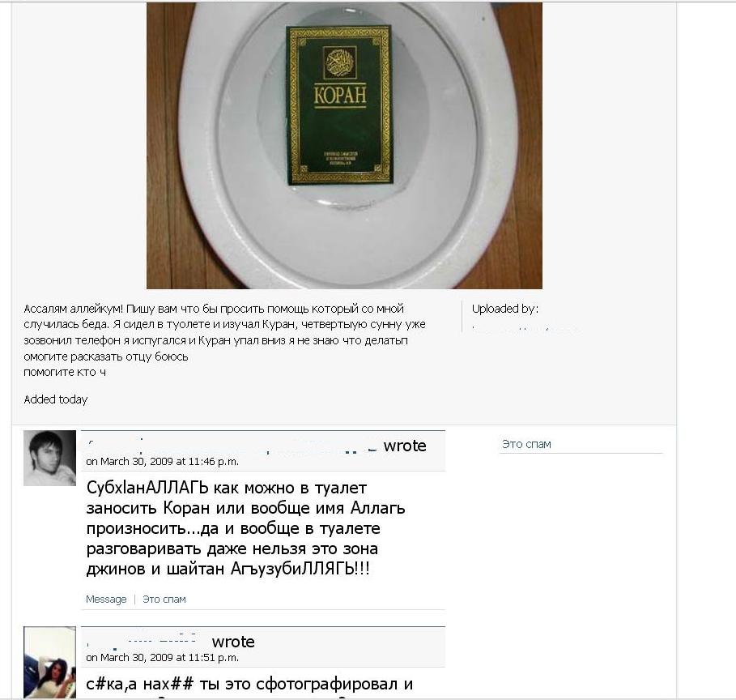
Task: Open the first commenter's dark-haired avatar
Action: (49, 458)
